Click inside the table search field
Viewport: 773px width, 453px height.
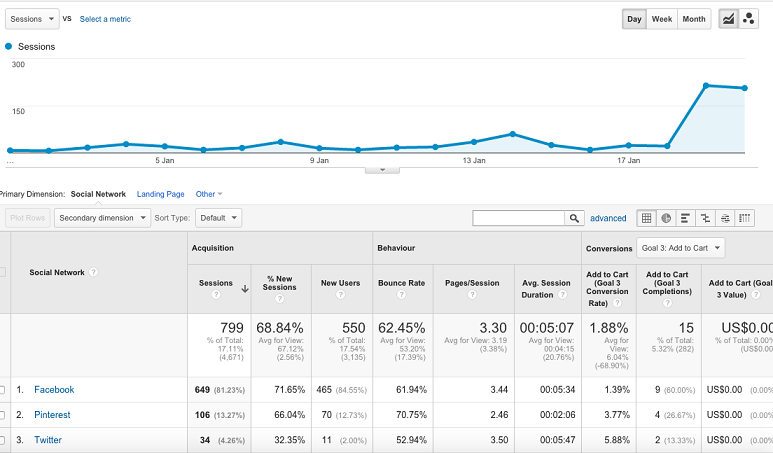click(x=518, y=218)
